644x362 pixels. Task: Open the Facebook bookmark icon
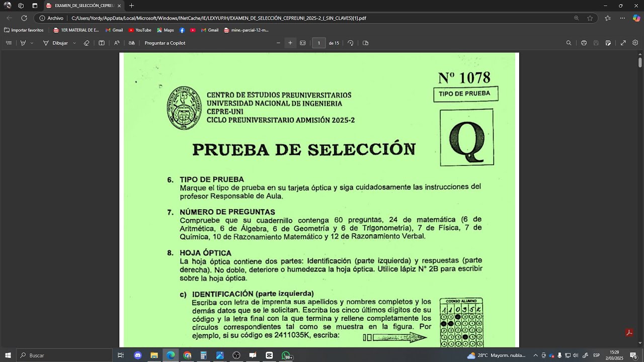tap(182, 30)
